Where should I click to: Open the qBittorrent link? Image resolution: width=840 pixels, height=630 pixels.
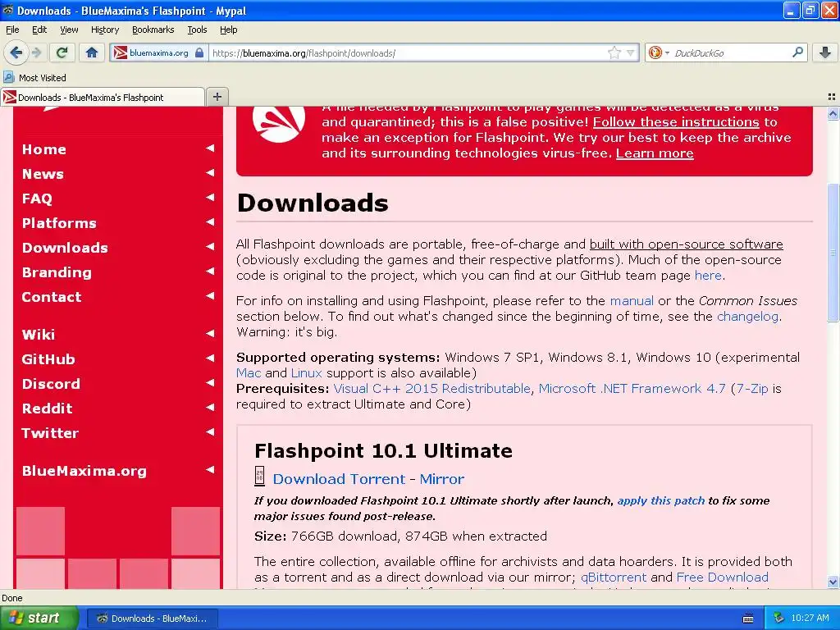point(614,577)
